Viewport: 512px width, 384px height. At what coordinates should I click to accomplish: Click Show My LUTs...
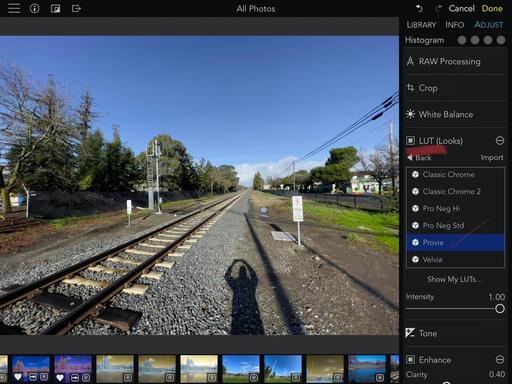coord(455,279)
